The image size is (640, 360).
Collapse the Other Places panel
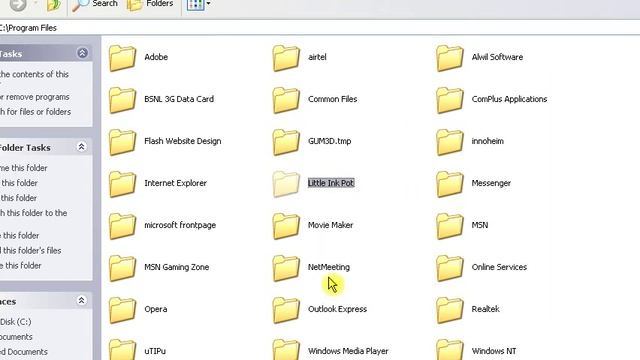[81, 301]
